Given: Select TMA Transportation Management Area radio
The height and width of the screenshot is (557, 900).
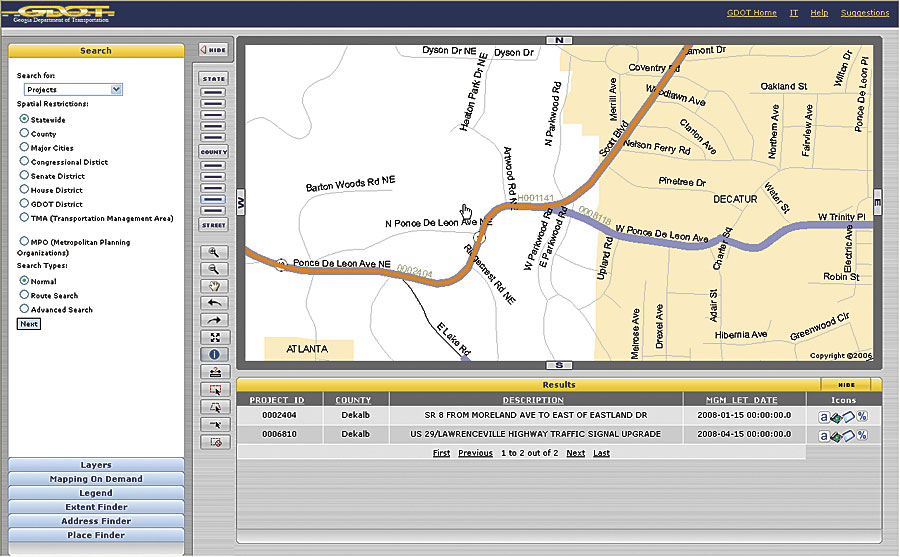Looking at the screenshot, I should tap(24, 217).
